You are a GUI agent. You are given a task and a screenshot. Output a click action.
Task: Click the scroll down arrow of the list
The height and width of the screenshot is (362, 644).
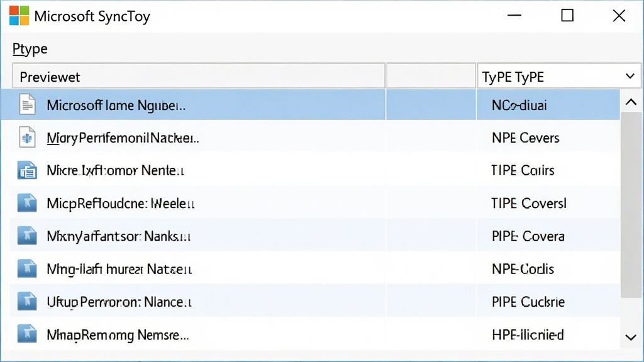pos(631,337)
